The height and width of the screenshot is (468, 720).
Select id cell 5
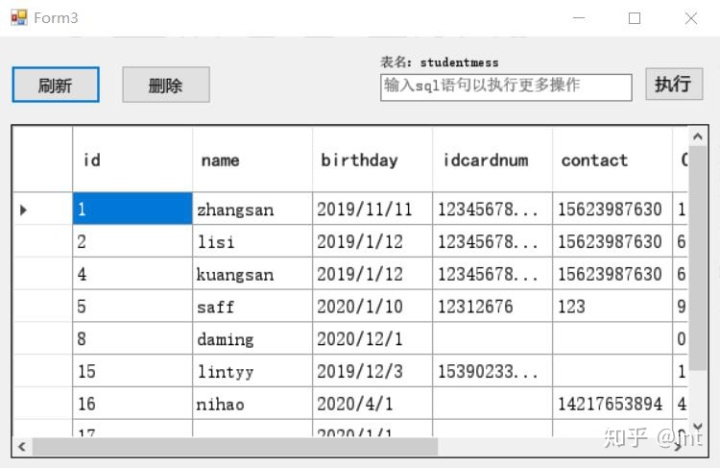[133, 306]
